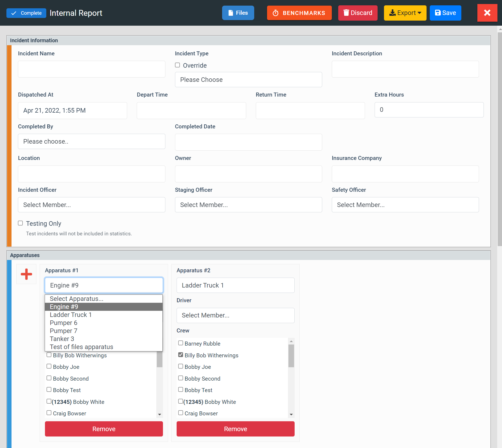Click the Files document button
The image size is (502, 448).
pyautogui.click(x=238, y=13)
